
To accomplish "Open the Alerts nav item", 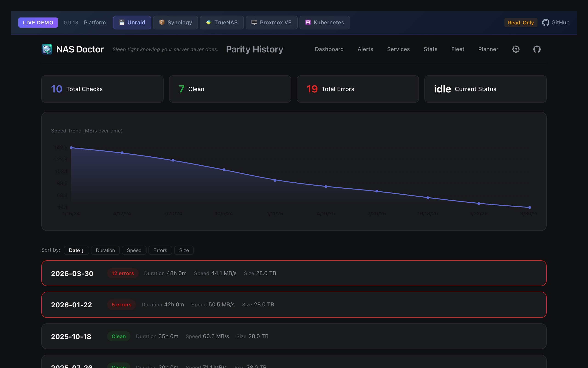I will point(365,49).
